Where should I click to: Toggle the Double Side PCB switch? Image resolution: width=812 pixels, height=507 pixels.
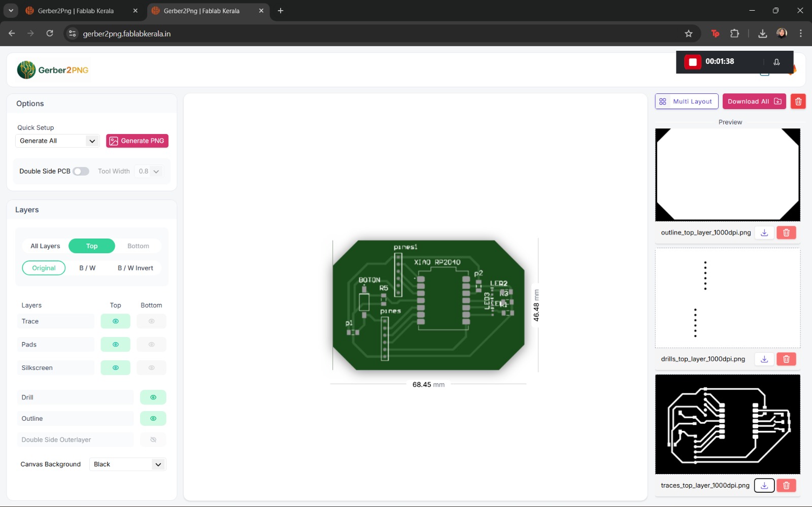tap(81, 172)
